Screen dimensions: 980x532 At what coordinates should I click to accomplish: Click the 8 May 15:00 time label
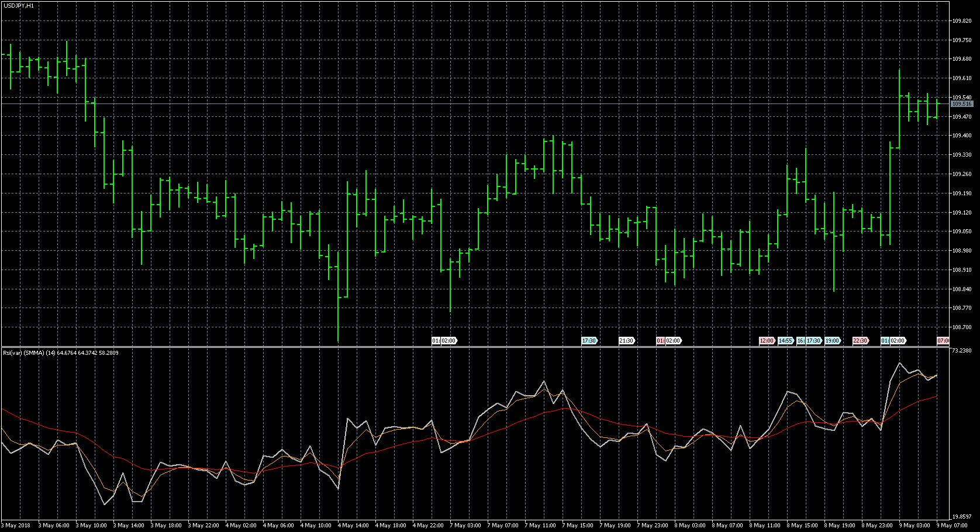click(802, 526)
